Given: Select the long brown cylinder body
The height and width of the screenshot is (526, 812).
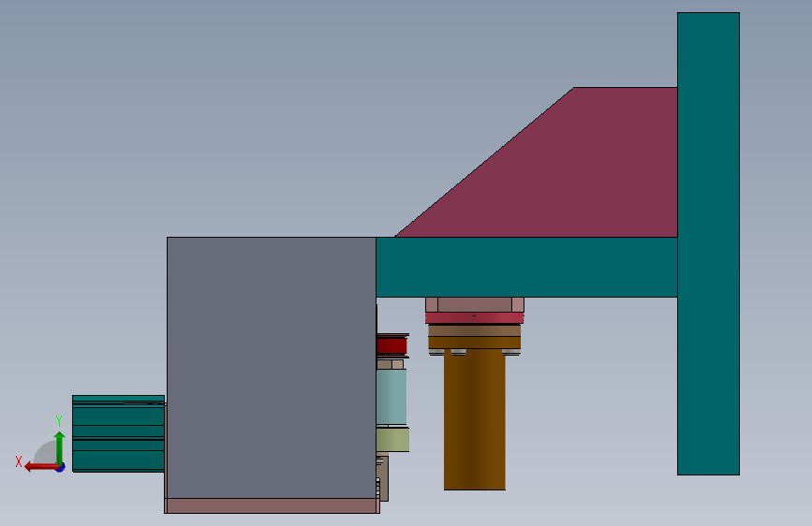Looking at the screenshot, I should (474, 419).
